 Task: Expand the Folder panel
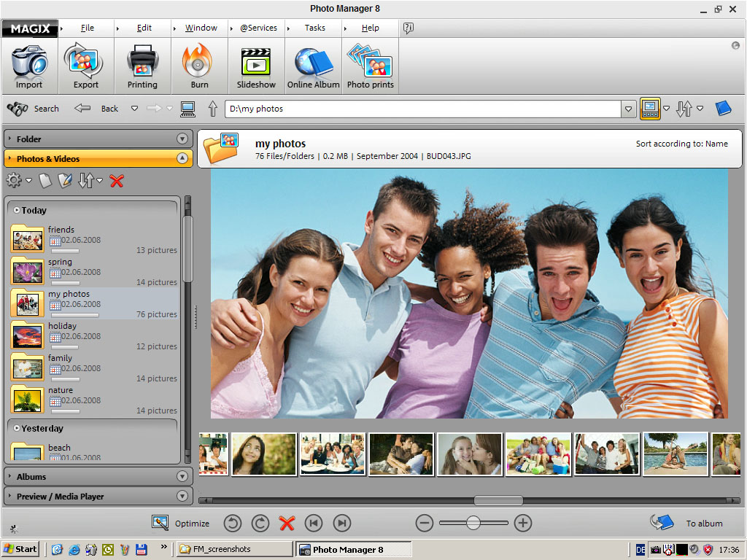click(x=180, y=138)
